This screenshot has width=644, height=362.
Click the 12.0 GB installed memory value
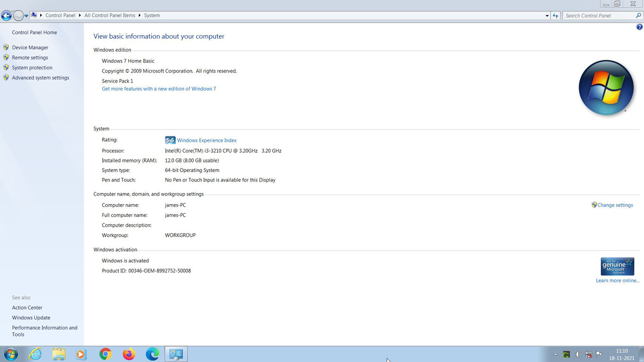pos(192,160)
